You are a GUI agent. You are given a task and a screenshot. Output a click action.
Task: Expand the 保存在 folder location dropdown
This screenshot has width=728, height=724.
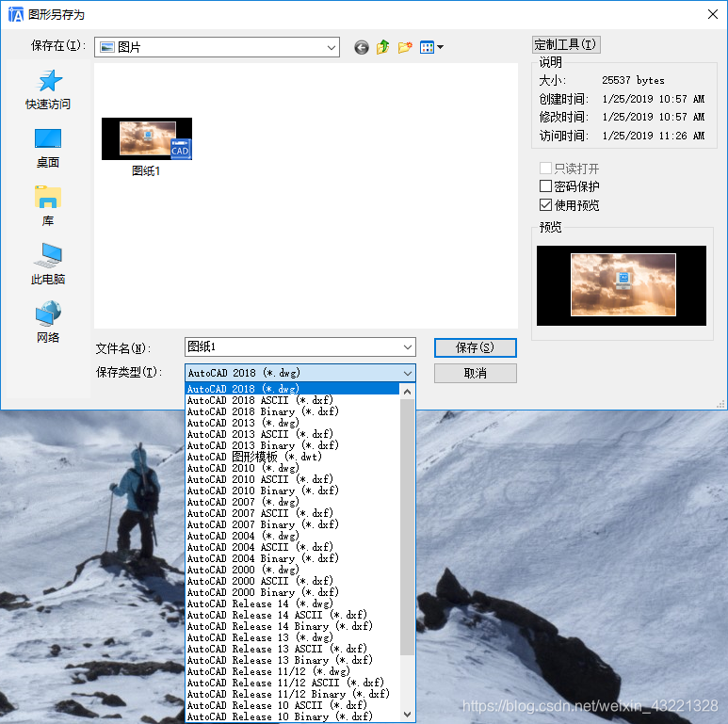pos(331,47)
